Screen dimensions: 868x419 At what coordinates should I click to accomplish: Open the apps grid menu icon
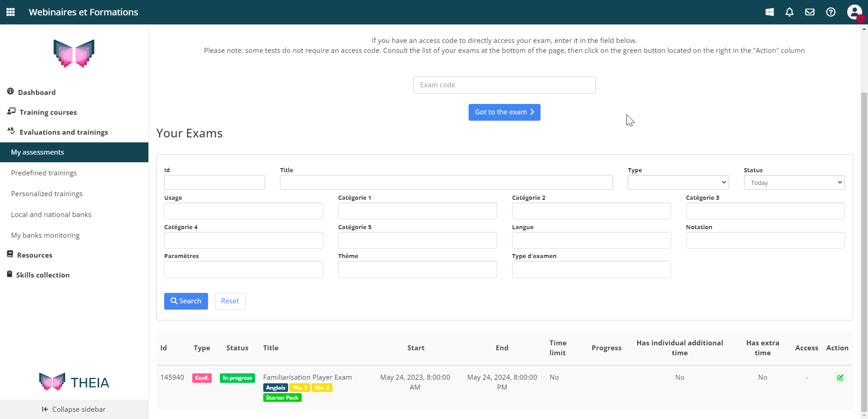(x=10, y=12)
